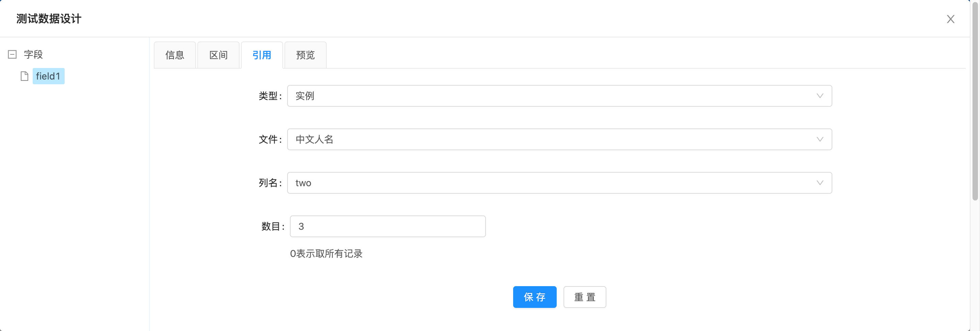This screenshot has height=331, width=980.
Task: Click the chevron arrow in 列名 select
Action: tap(820, 183)
